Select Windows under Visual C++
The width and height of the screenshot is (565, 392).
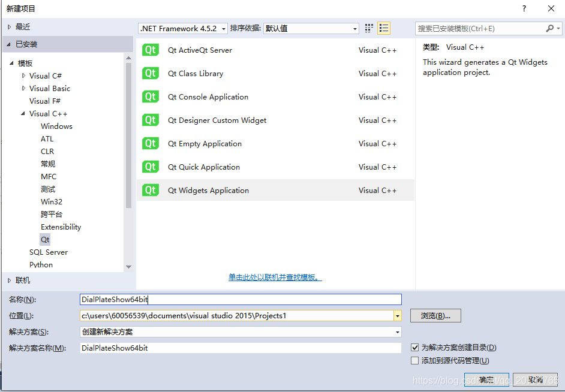pyautogui.click(x=56, y=126)
